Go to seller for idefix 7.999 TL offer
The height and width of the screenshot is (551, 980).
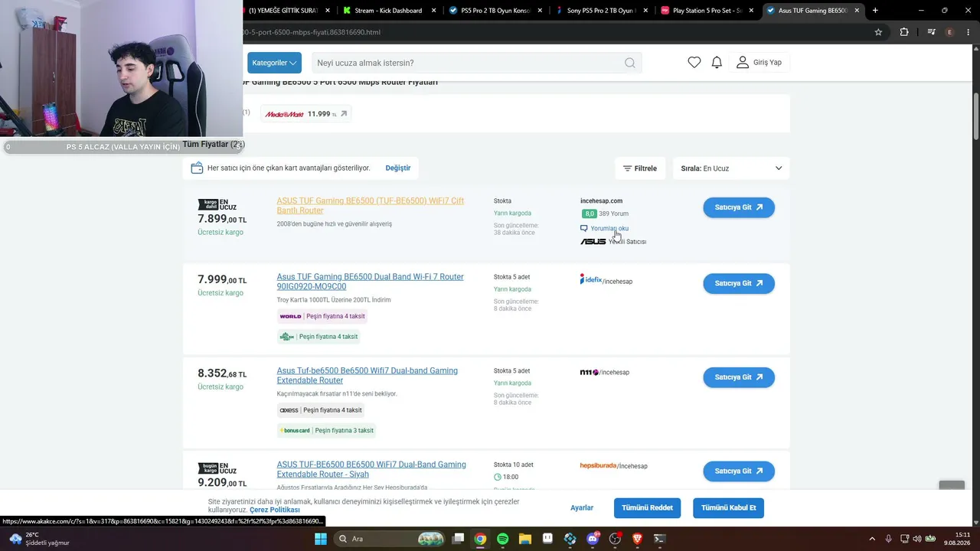pyautogui.click(x=739, y=283)
